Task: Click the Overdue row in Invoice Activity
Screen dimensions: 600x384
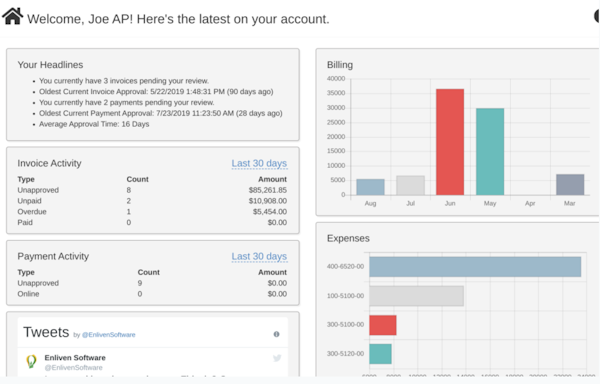Action: (x=152, y=212)
